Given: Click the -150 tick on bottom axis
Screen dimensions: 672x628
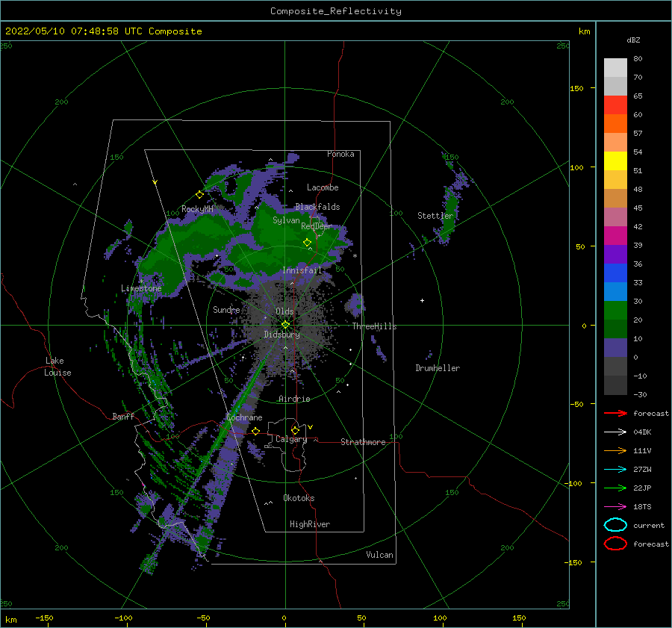Looking at the screenshot, I should click(x=44, y=618).
